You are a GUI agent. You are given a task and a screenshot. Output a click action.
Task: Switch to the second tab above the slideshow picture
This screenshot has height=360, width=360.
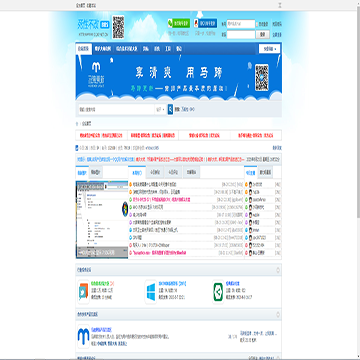95,172
